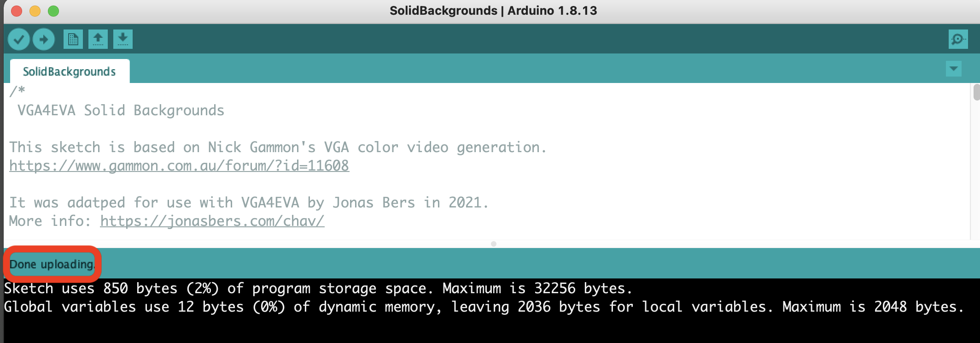Screen dimensions: 980x343
Task: Create a new sketch with the New icon
Action: pyautogui.click(x=73, y=39)
